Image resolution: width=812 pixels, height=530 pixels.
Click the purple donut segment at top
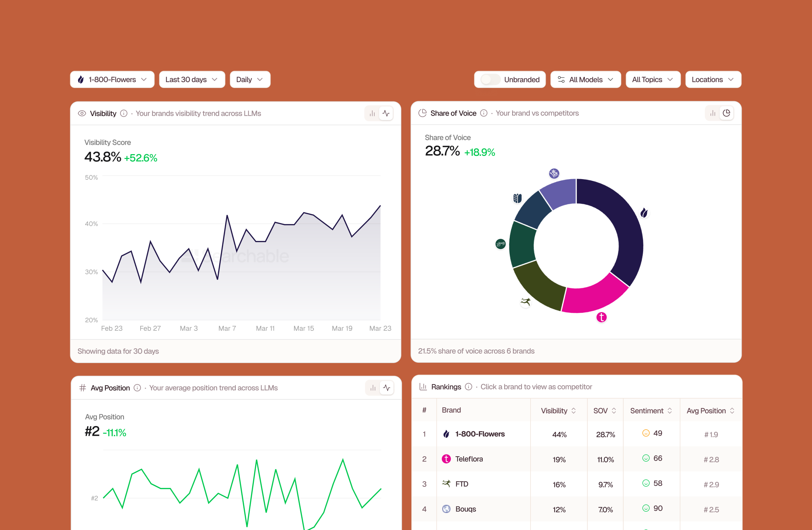coord(561,193)
